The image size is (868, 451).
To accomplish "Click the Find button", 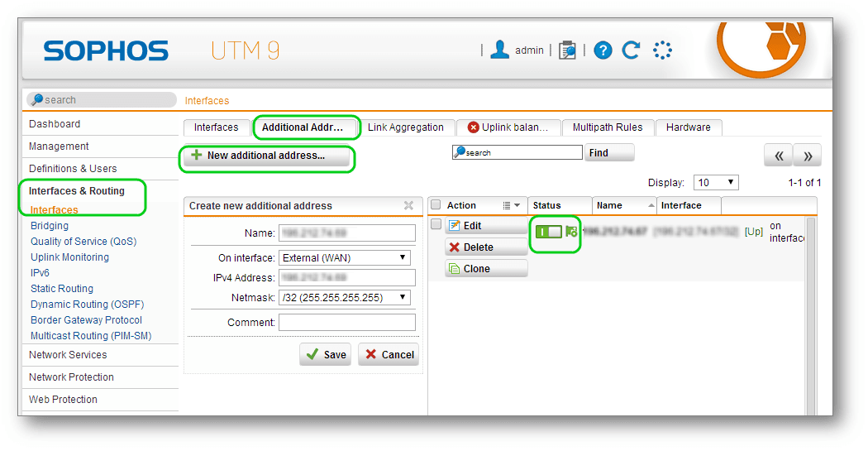I will pos(609,153).
